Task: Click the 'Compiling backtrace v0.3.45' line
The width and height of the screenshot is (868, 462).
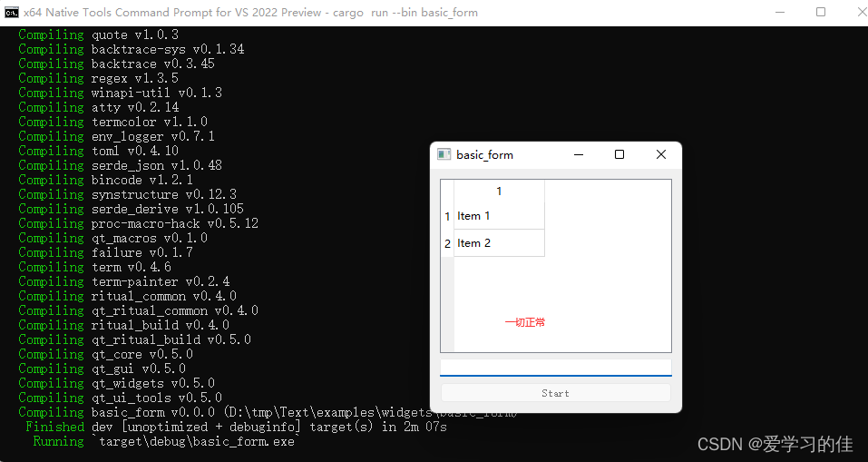Action: point(117,64)
